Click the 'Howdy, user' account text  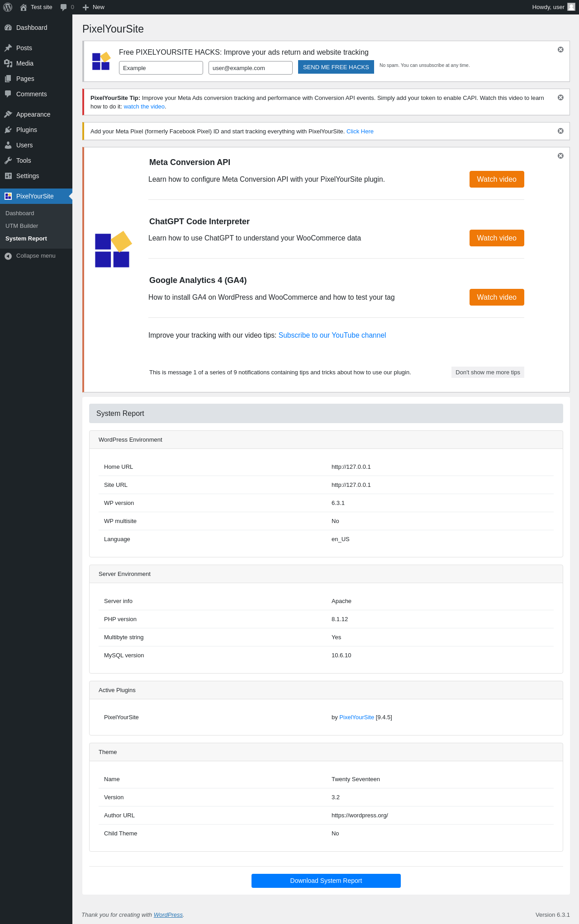click(x=548, y=7)
